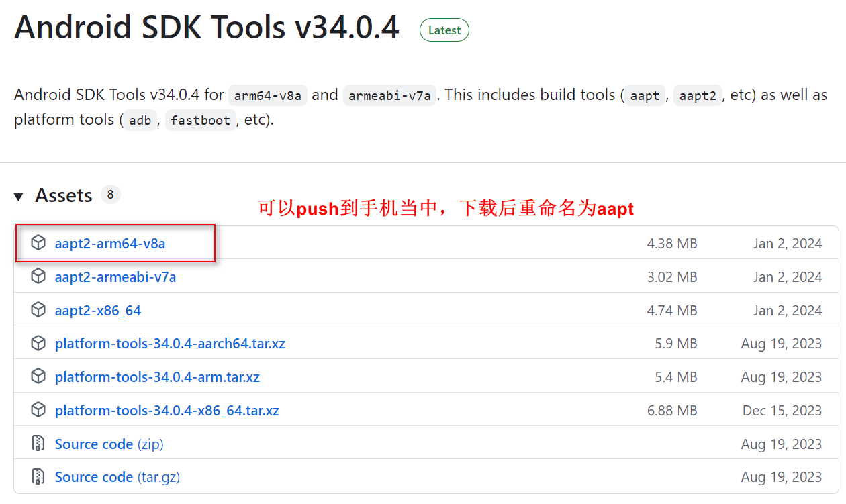Click the Dec 15, 2023 date
The image size is (846, 504).
(782, 410)
